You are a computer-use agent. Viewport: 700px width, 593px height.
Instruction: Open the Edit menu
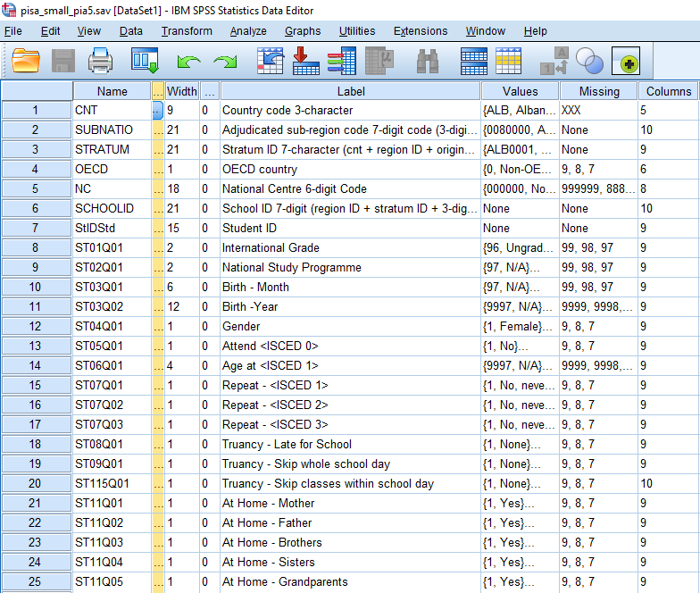pyautogui.click(x=50, y=31)
